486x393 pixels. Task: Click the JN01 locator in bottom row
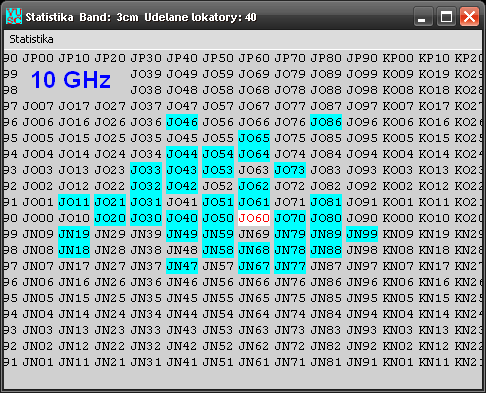point(38,362)
